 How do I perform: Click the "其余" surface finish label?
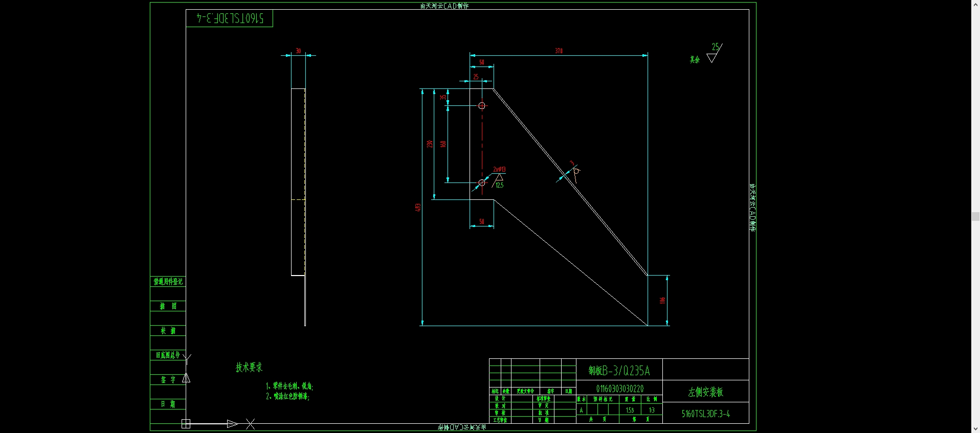(695, 59)
